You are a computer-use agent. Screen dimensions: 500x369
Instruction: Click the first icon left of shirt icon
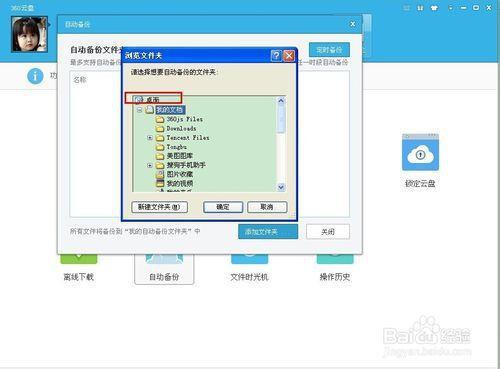tap(420, 7)
